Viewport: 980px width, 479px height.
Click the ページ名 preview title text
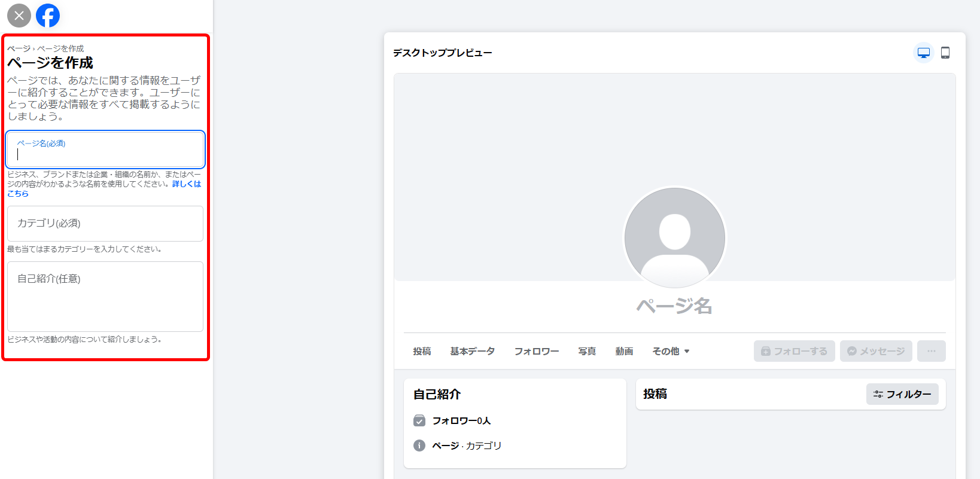pyautogui.click(x=674, y=306)
